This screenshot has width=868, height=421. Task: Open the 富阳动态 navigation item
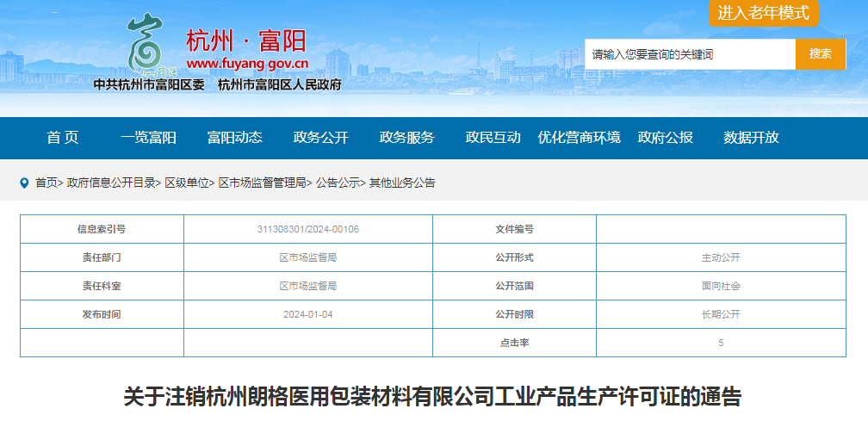point(235,138)
